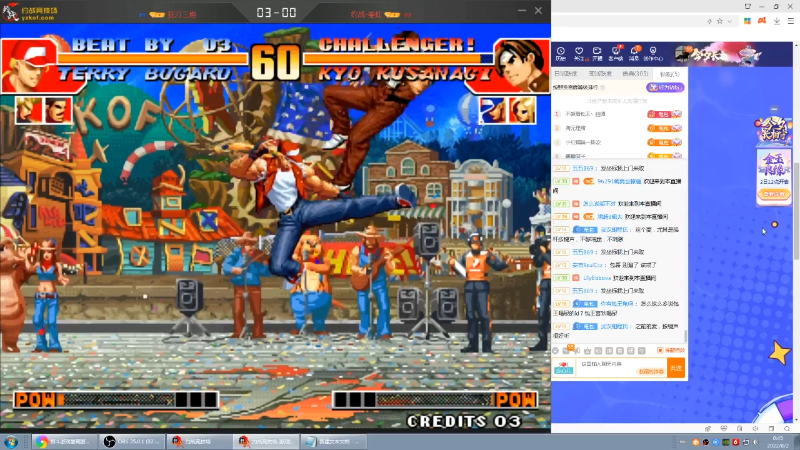Viewport: 800px width, 450px height.
Task: Open the envelope icon with orange badge
Action: (x=566, y=350)
